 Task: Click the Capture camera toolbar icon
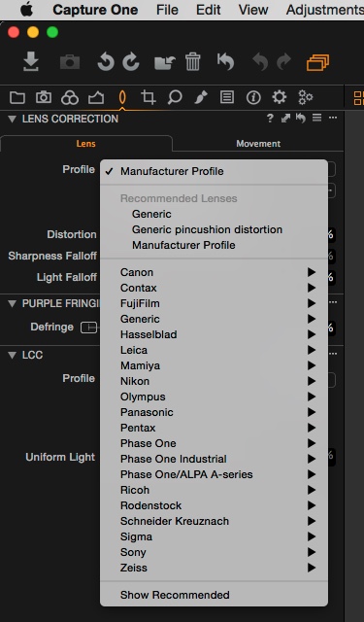70,62
